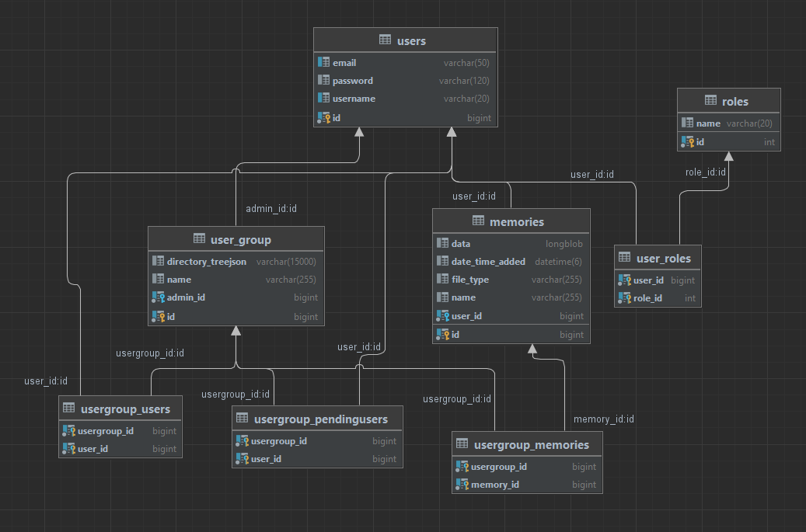Click the users table header icon
This screenshot has height=532, width=806.
(x=385, y=40)
